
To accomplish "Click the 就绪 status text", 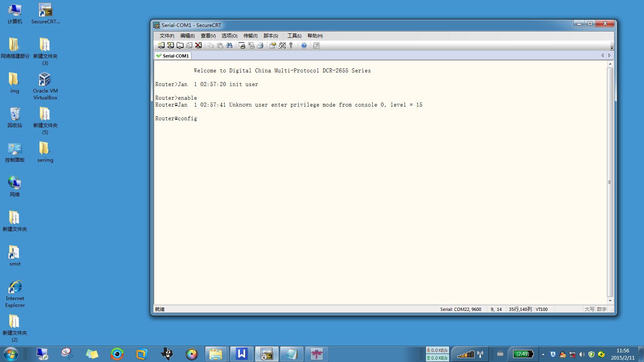I will pos(160,309).
